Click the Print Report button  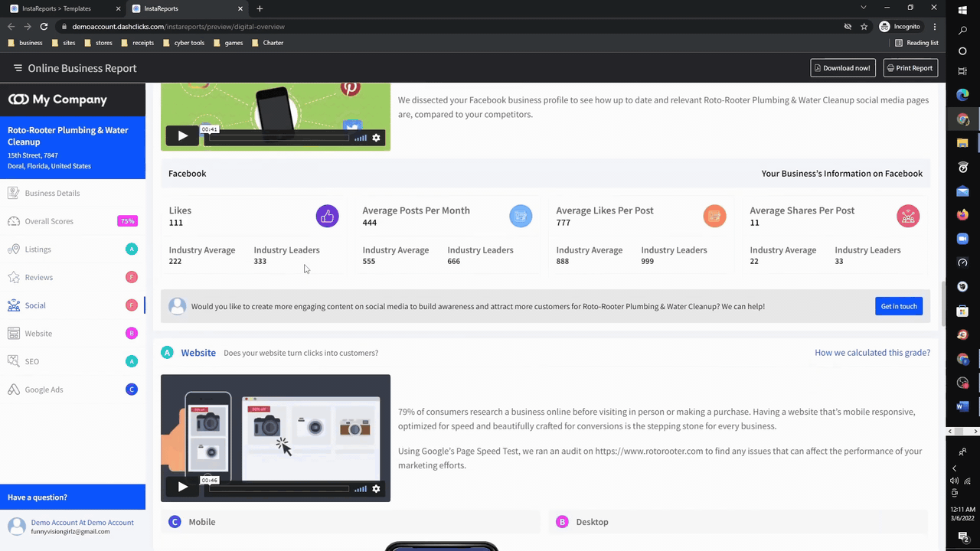(910, 68)
